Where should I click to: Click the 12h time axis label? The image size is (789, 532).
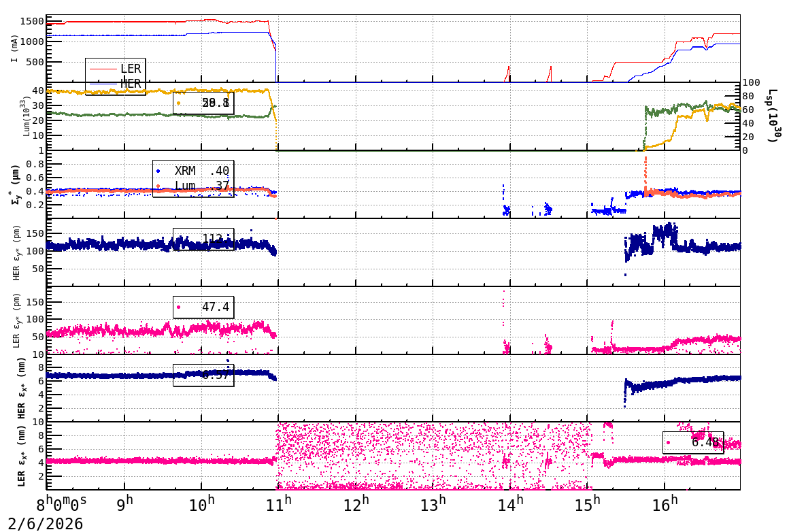pos(356,504)
